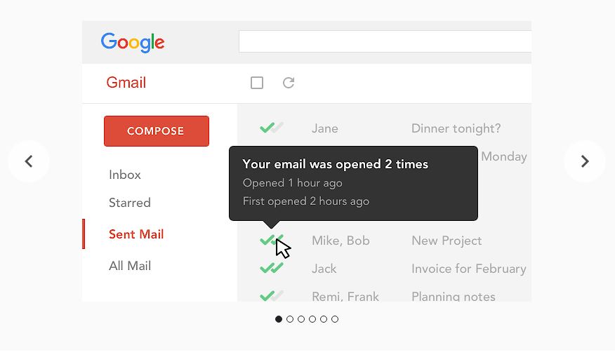Click the double green checkmarks beside Jack
615x364 pixels.
point(272,268)
